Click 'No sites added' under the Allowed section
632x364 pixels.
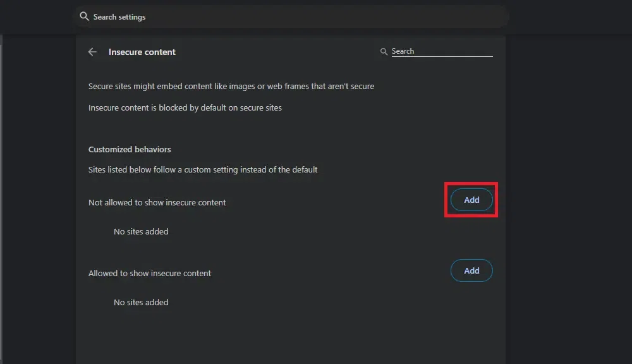(141, 303)
